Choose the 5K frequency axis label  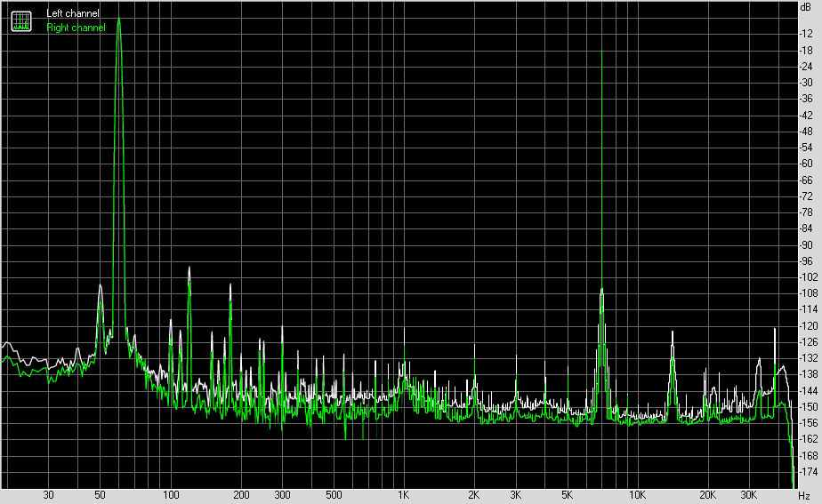(568, 495)
